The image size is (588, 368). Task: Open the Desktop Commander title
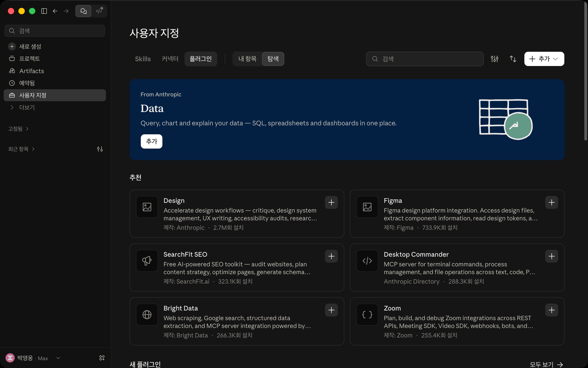click(416, 254)
